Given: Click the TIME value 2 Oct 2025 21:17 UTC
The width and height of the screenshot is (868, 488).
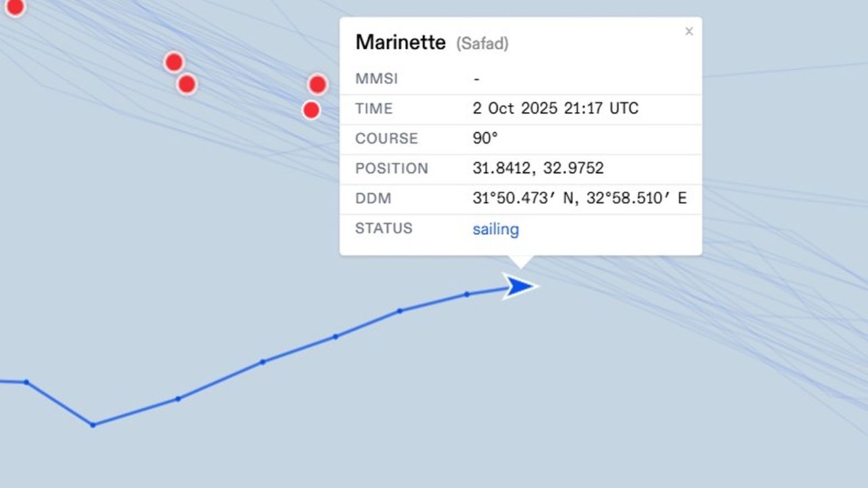Looking at the screenshot, I should (x=555, y=108).
